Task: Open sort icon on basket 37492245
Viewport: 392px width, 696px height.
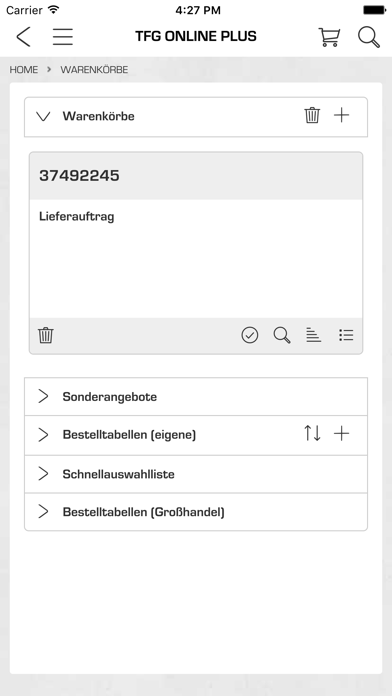Action: [x=313, y=335]
